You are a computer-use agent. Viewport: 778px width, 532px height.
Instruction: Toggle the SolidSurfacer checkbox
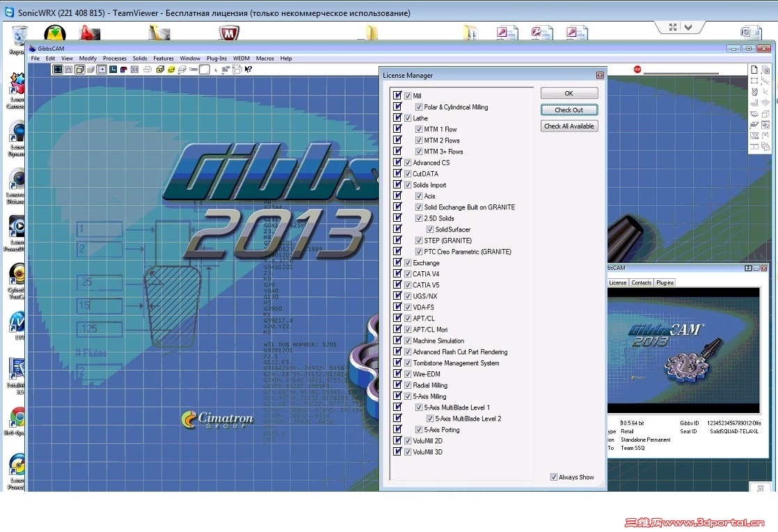430,229
